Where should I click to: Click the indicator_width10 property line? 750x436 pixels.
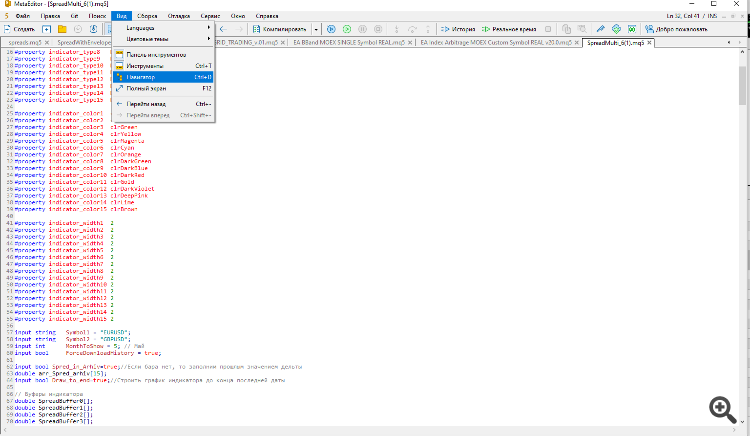64,284
